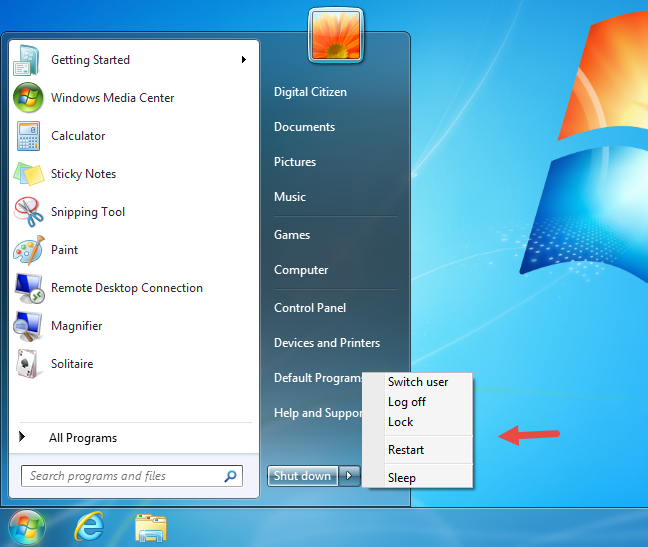
Task: Open Sticky Notes via its yellow note icon
Action: click(29, 174)
